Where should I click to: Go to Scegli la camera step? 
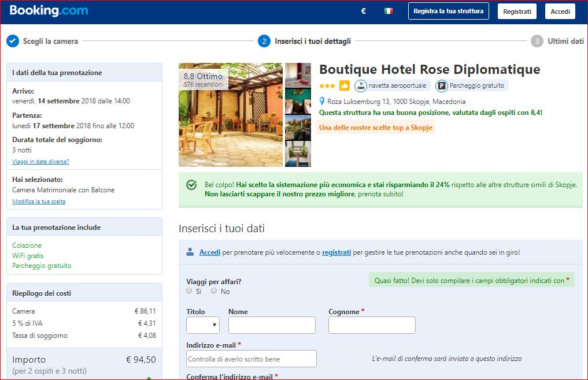(x=51, y=41)
